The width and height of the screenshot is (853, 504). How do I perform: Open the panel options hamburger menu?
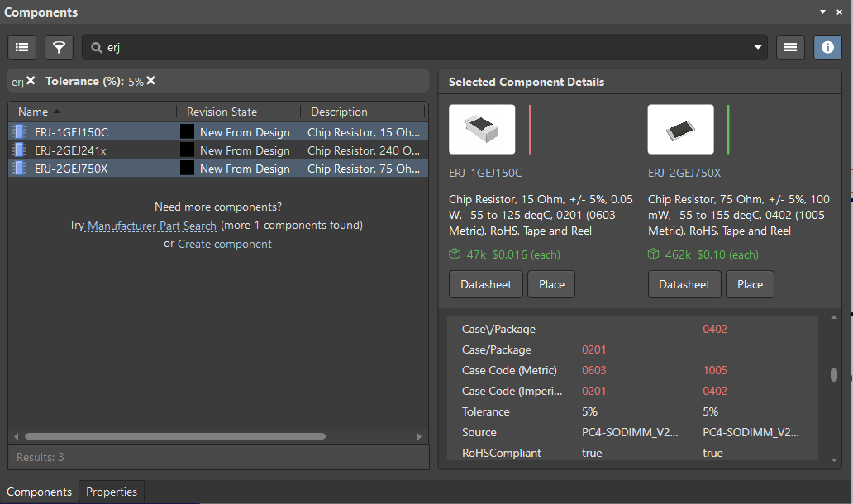tap(790, 47)
